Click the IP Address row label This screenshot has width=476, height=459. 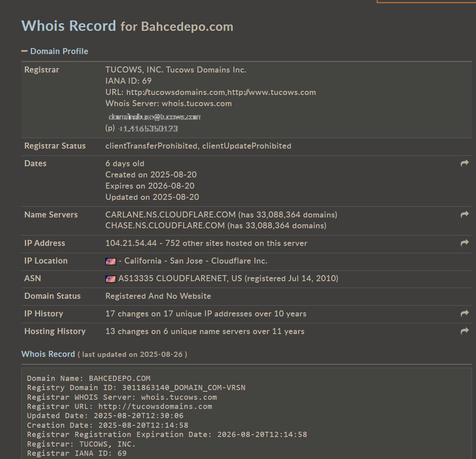pyautogui.click(x=44, y=243)
